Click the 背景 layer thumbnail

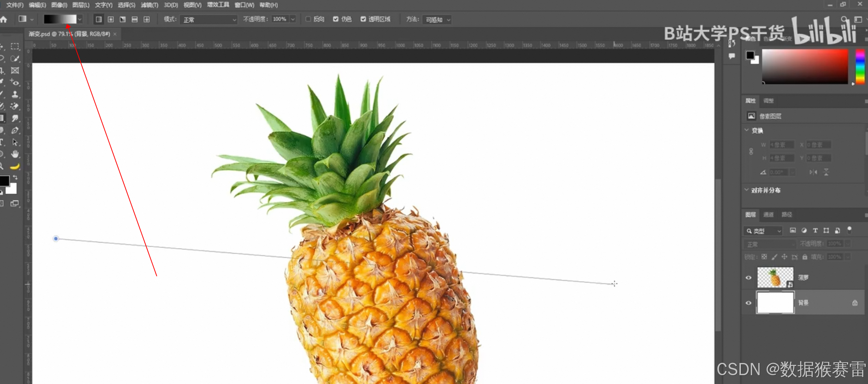775,303
